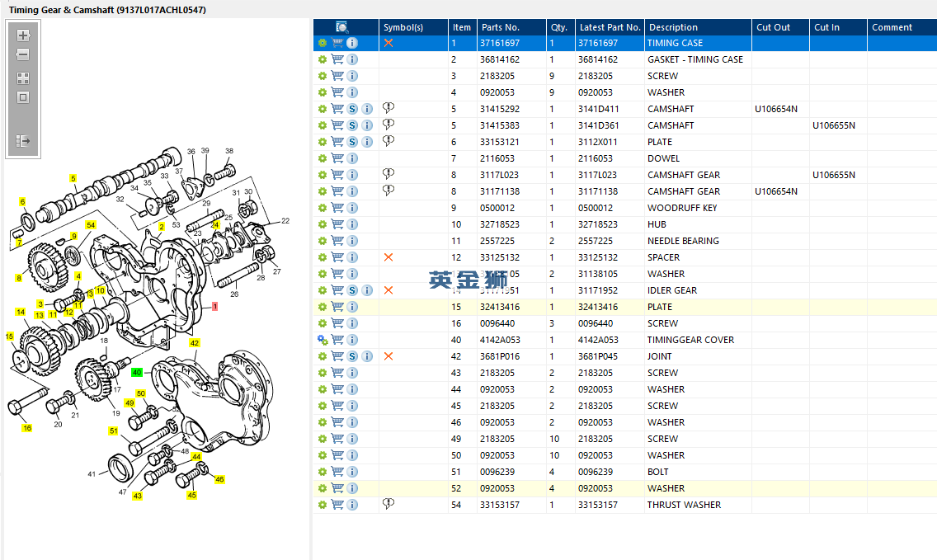Click note symbol for CAMSHAFT GEAR 3117L023
This screenshot has height=560, width=937.
[388, 174]
